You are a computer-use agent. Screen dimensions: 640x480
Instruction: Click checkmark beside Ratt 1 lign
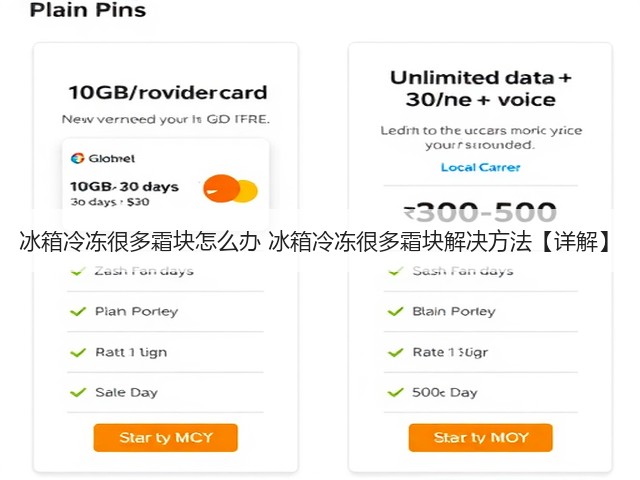(x=78, y=352)
